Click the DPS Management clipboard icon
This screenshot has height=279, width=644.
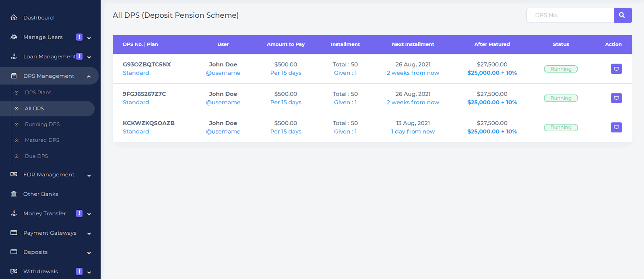coord(14,76)
